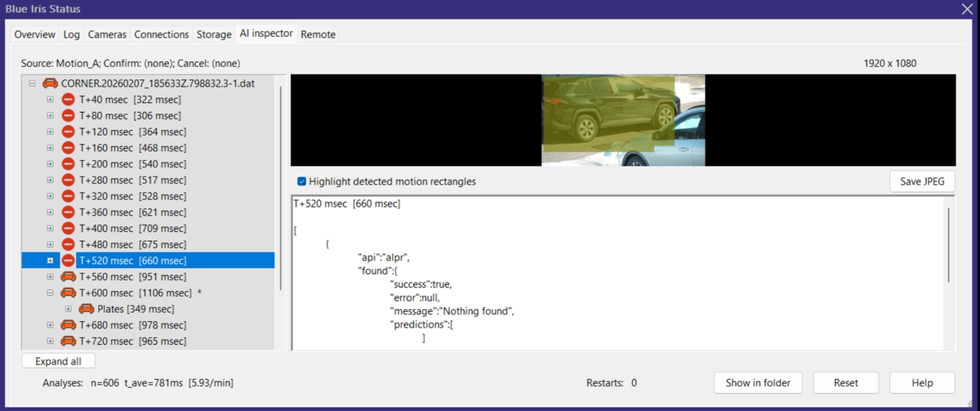Click the red no-entry icon at T+120 msec
Viewport: 980px width, 411px height.
click(69, 132)
